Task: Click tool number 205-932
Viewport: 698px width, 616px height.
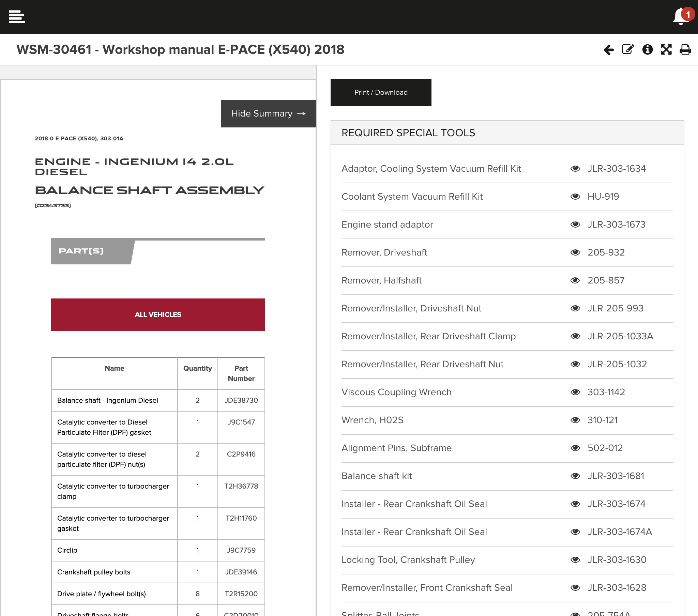Action: click(606, 253)
